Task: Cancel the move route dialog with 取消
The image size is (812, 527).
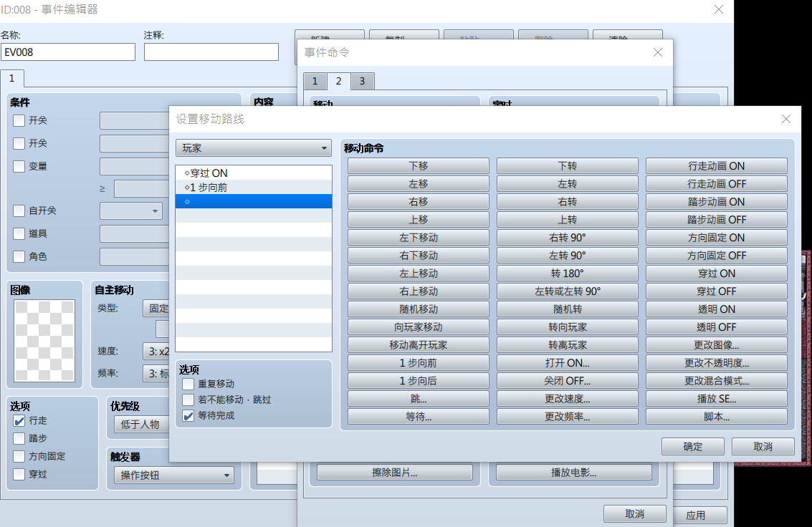Action: pyautogui.click(x=763, y=446)
